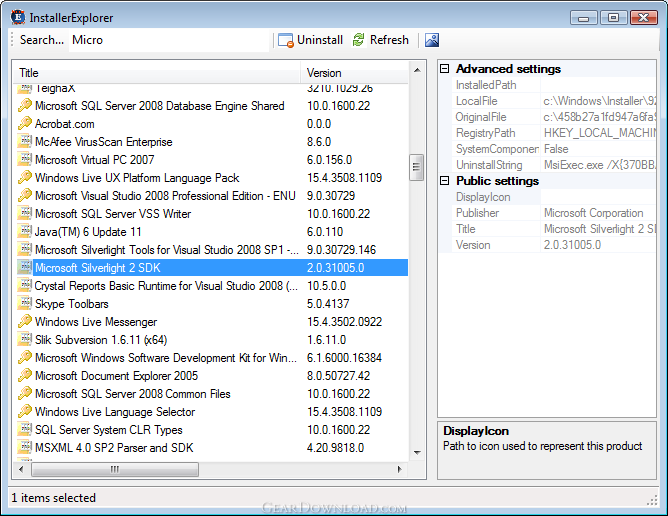This screenshot has width=668, height=516.
Task: Sort the list by the Version column header
Action: [354, 73]
